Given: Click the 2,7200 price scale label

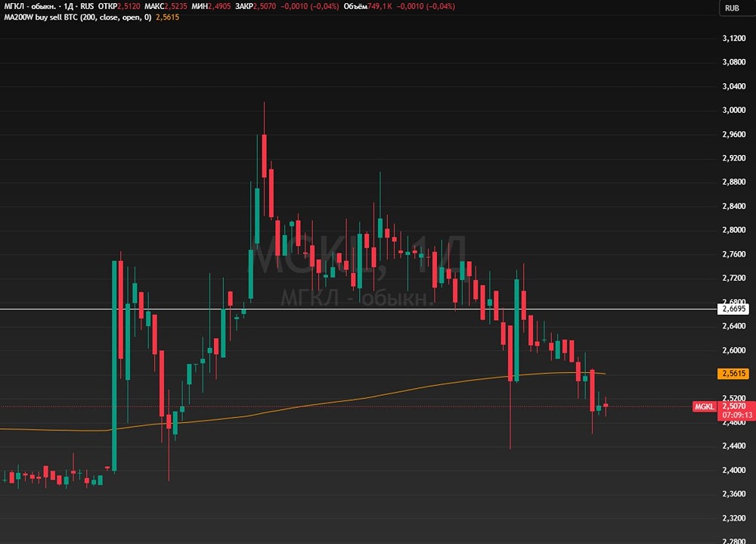Looking at the screenshot, I should tap(734, 278).
